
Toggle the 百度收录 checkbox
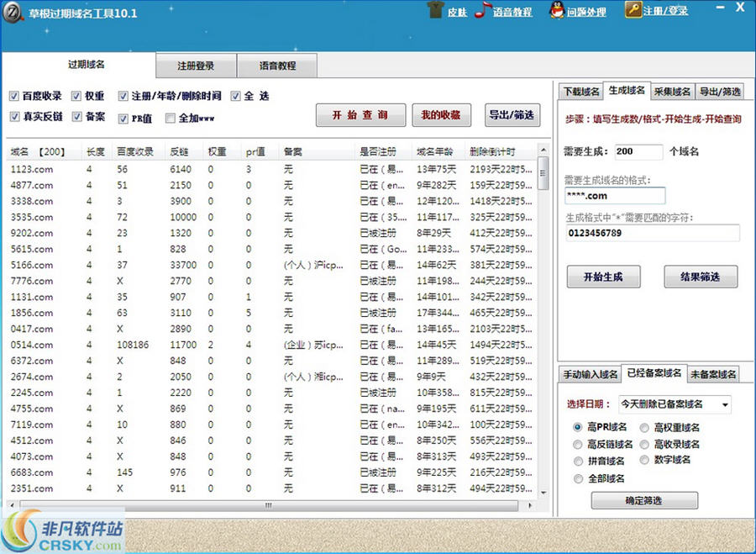(x=14, y=96)
